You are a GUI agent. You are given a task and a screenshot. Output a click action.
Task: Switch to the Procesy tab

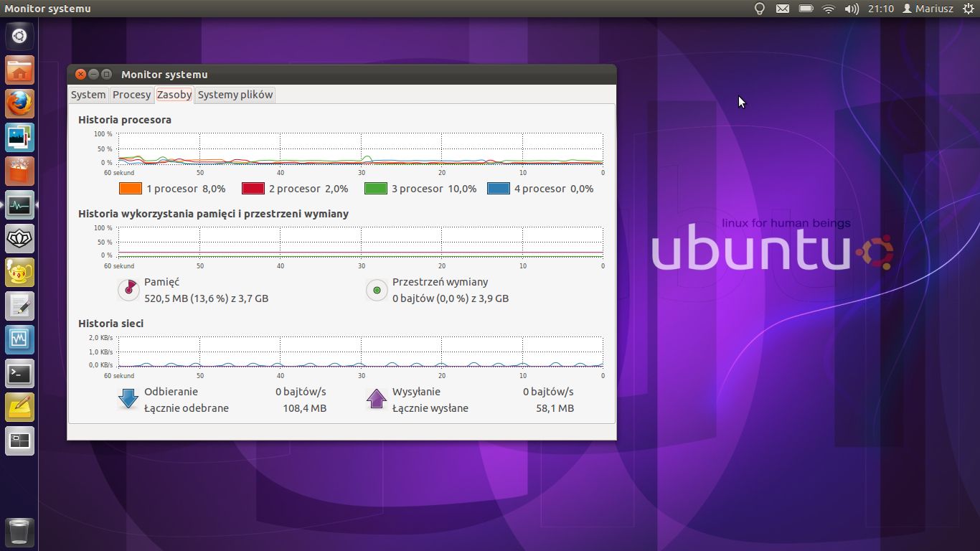point(132,95)
